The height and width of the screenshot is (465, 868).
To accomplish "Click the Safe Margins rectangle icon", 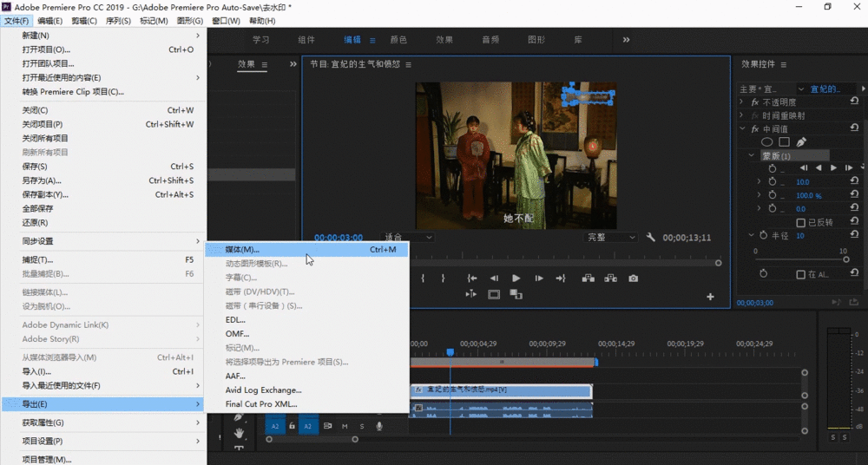I will click(494, 294).
